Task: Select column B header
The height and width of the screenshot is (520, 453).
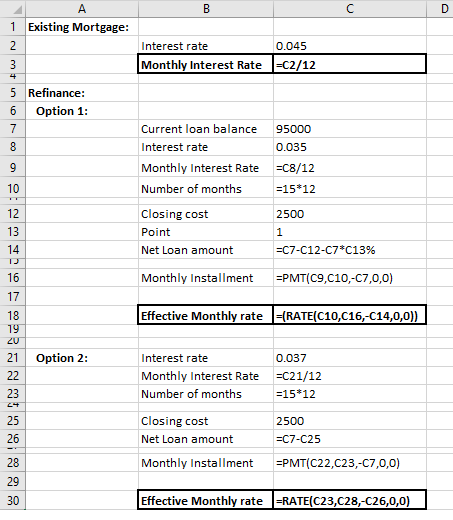Action: click(206, 9)
